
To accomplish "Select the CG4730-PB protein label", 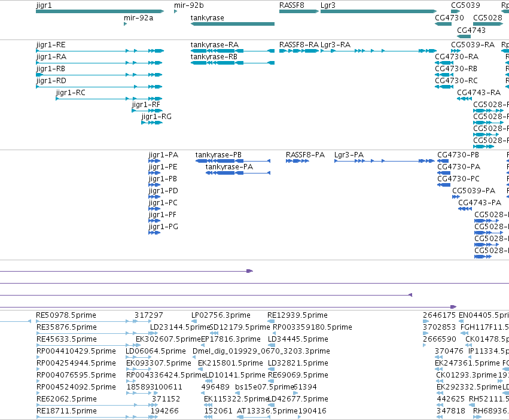I will click(x=458, y=154).
